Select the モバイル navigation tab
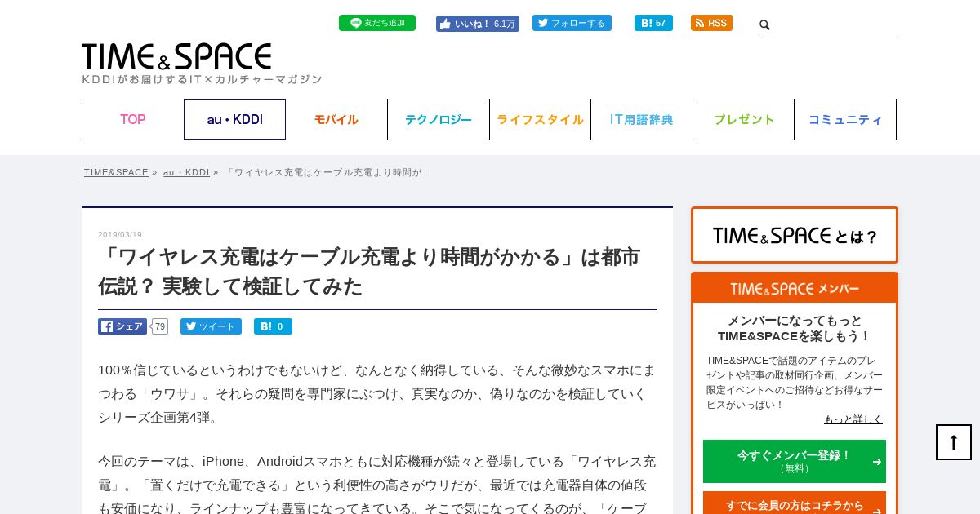This screenshot has height=514, width=980. (336, 119)
